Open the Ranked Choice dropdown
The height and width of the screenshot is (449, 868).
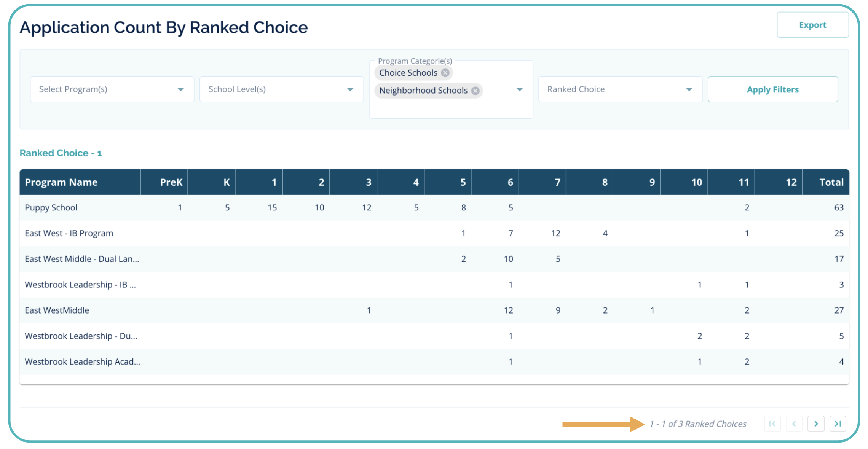(x=620, y=89)
